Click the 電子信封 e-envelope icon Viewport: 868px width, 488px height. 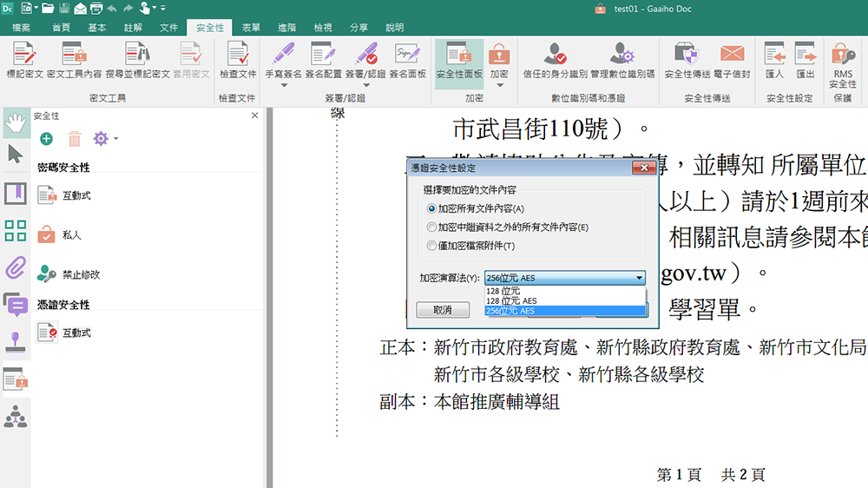732,55
